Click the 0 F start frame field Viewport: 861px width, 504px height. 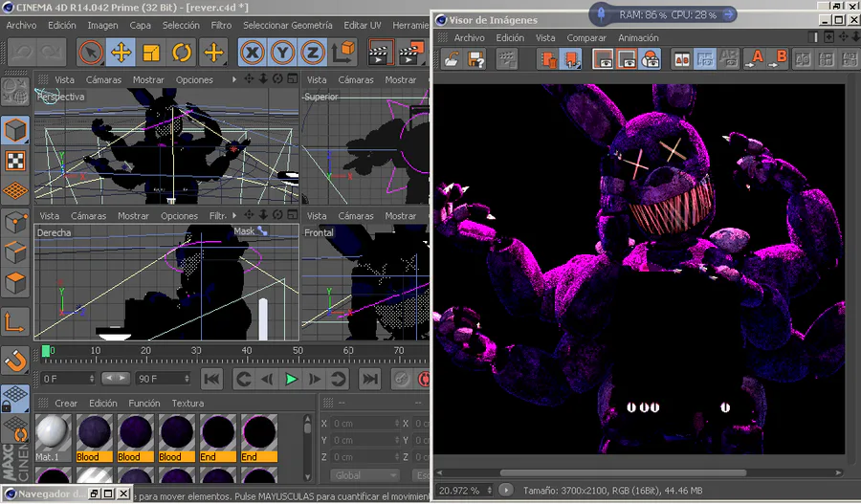point(68,379)
